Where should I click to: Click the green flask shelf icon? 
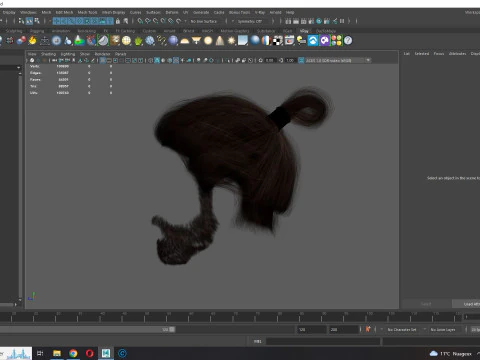79,41
